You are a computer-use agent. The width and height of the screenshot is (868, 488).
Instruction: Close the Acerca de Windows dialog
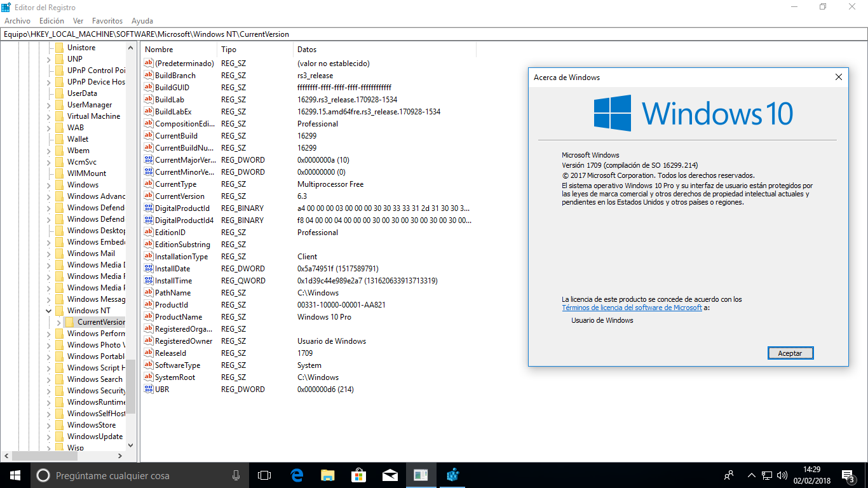click(839, 78)
